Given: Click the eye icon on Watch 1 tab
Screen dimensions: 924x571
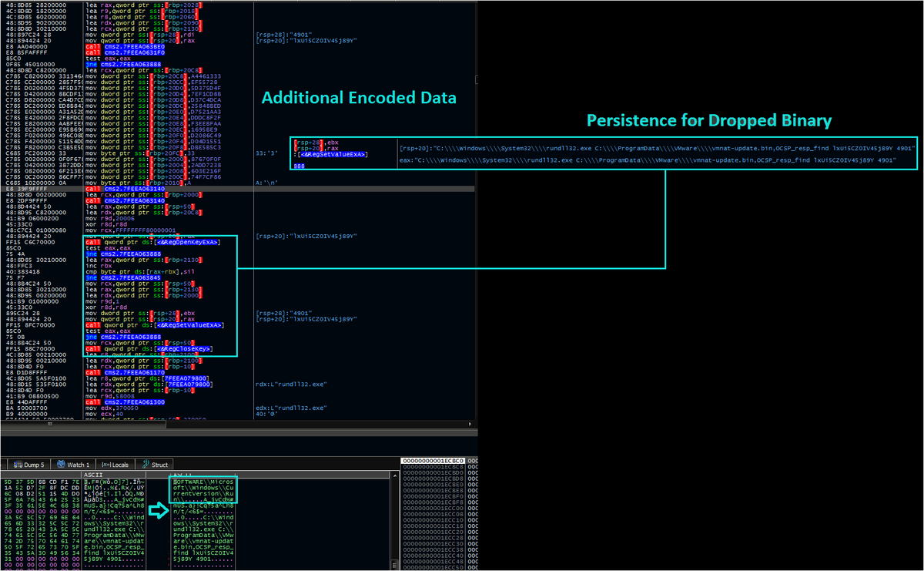Looking at the screenshot, I should click(60, 465).
